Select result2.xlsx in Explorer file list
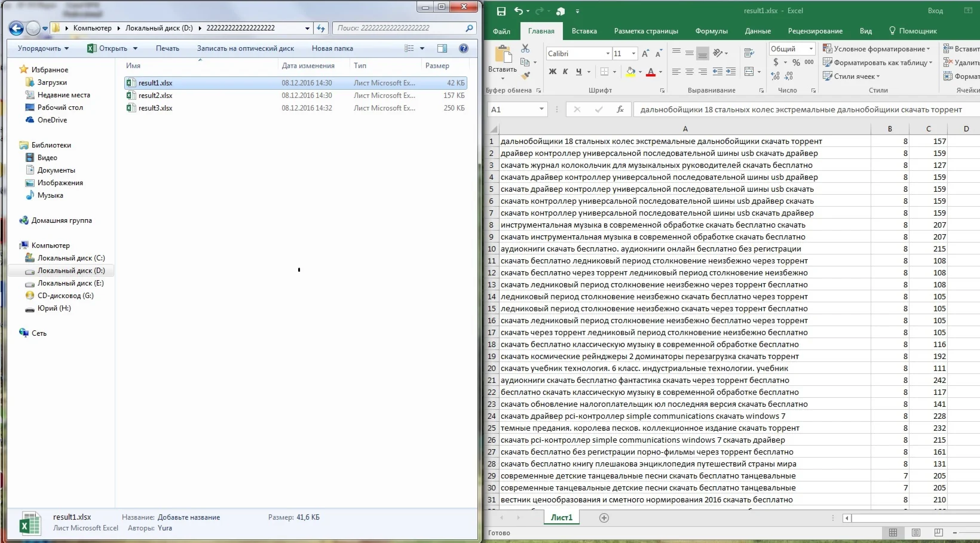 [295, 96]
